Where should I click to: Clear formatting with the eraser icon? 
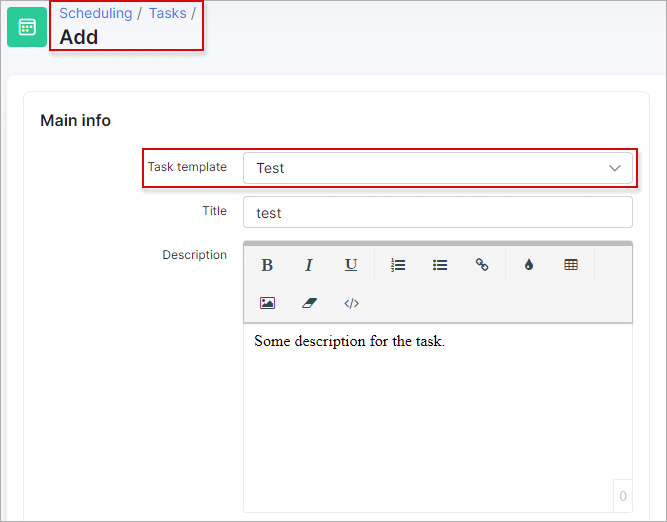pos(309,303)
